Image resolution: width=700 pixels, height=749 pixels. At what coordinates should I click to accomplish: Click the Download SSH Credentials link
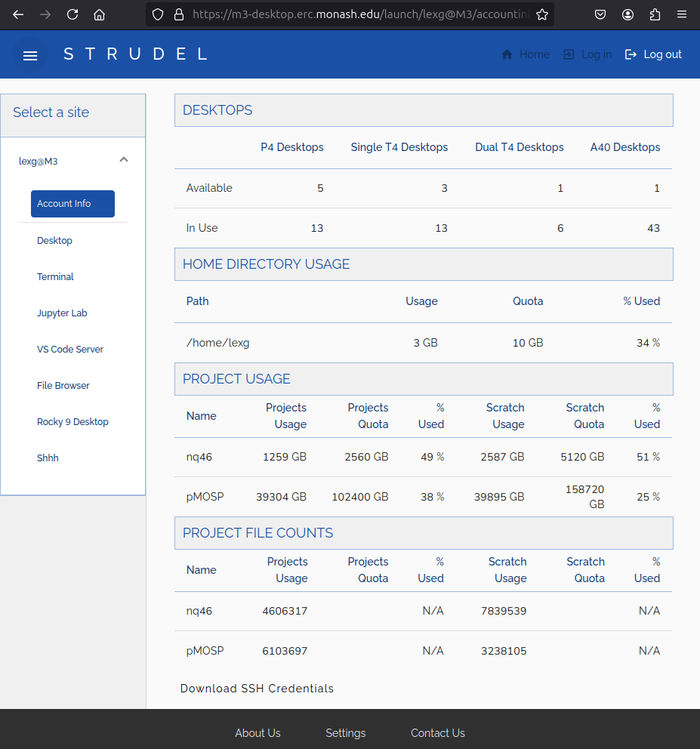coord(256,689)
